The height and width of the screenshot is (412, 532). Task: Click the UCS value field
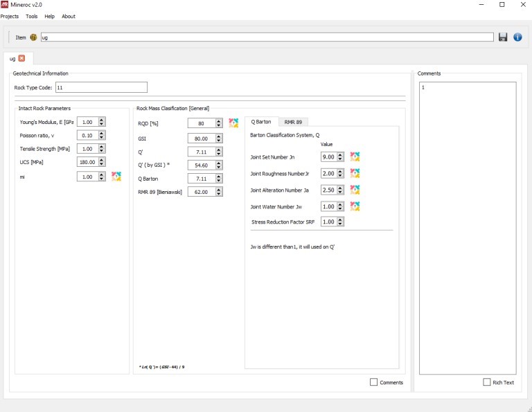88,162
